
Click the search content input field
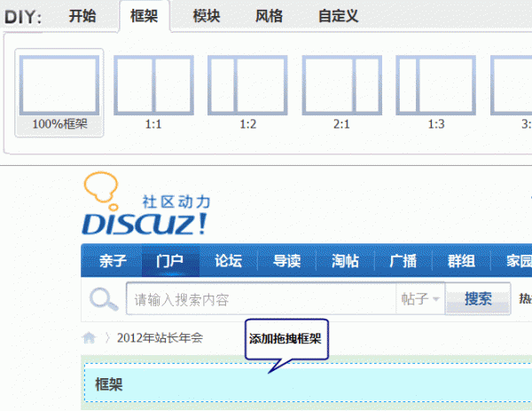(262, 299)
